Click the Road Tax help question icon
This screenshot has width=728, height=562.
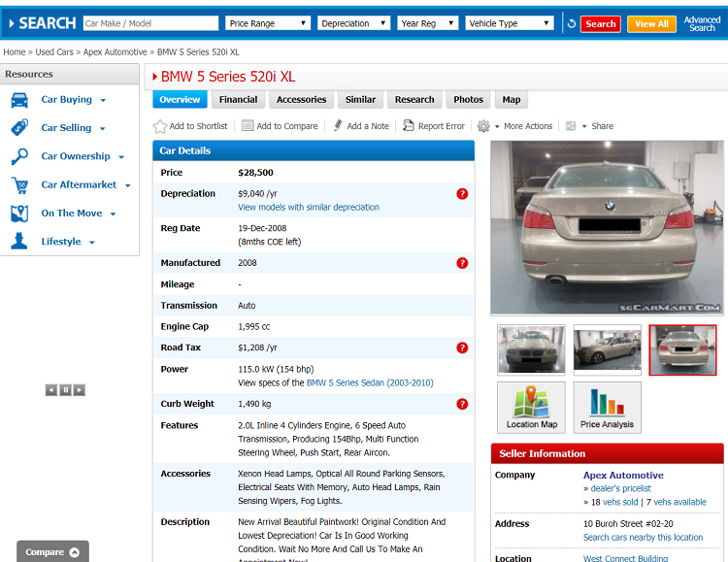coord(462,347)
